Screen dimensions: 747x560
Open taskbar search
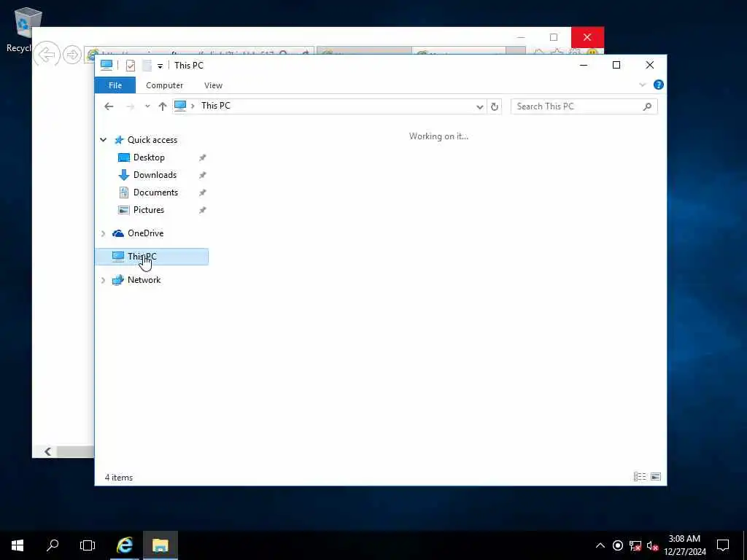pos(53,545)
